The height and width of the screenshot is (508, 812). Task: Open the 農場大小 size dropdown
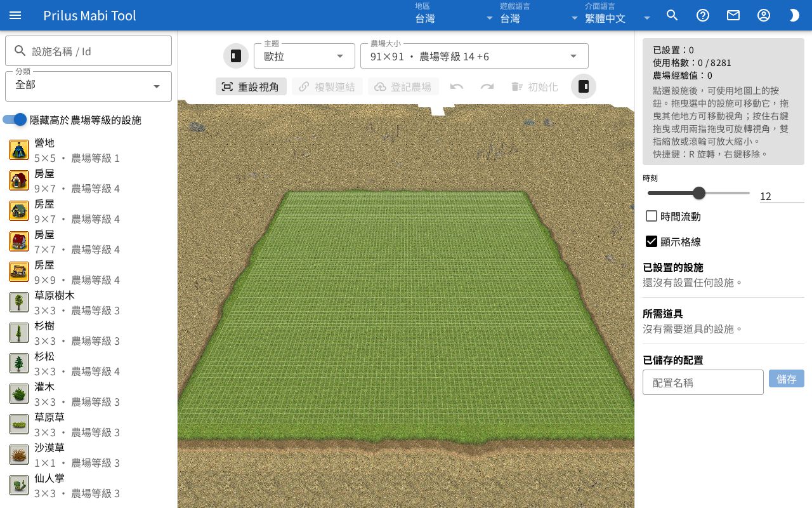point(475,56)
